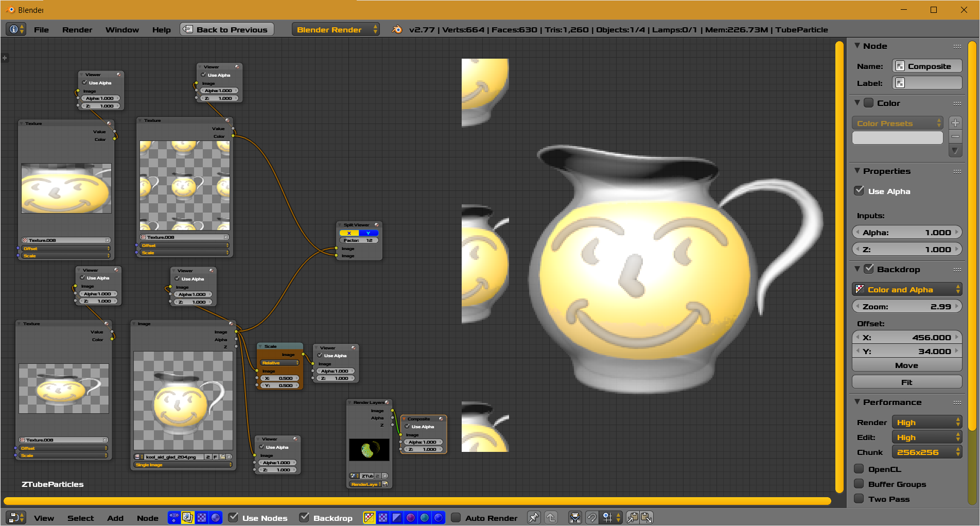Add a color preset with plus icon
Image resolution: width=980 pixels, height=526 pixels.
pos(955,123)
